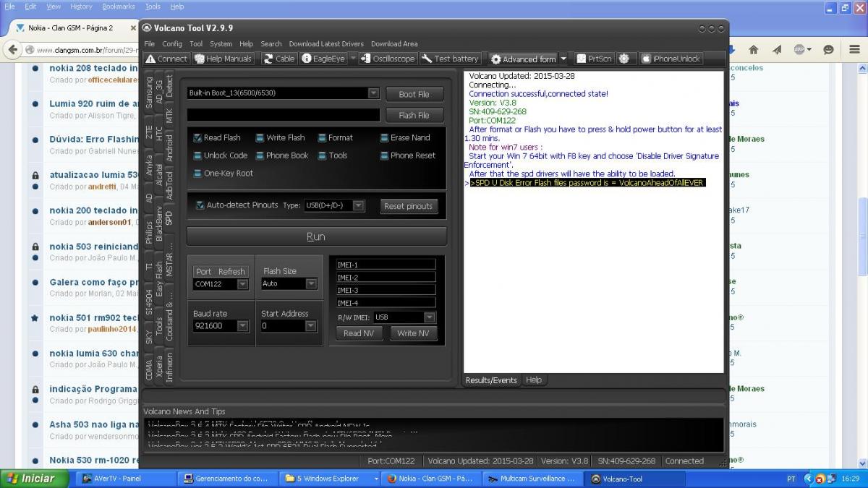The height and width of the screenshot is (488, 868).
Task: Switch to the Help tab in results panel
Action: [x=534, y=380]
